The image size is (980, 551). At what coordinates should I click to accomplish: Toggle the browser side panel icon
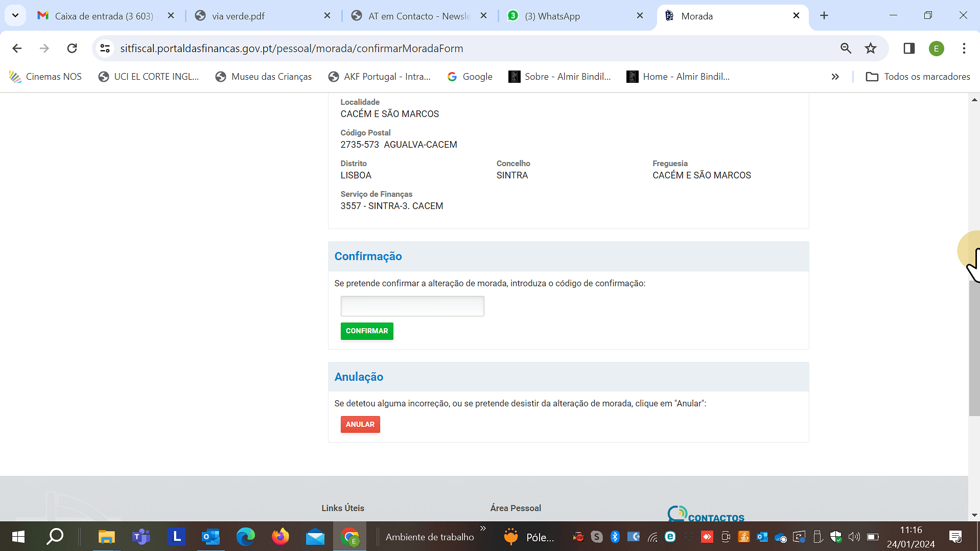[908, 49]
